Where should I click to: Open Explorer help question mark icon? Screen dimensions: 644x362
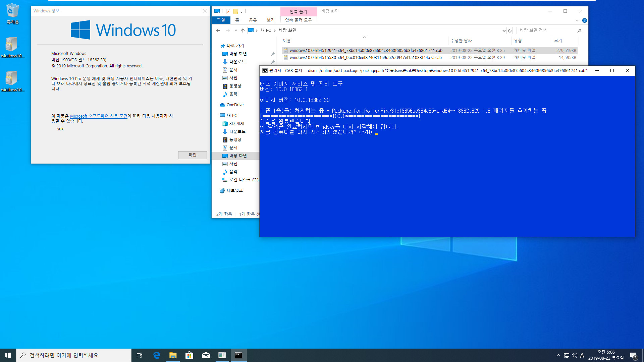pyautogui.click(x=585, y=20)
